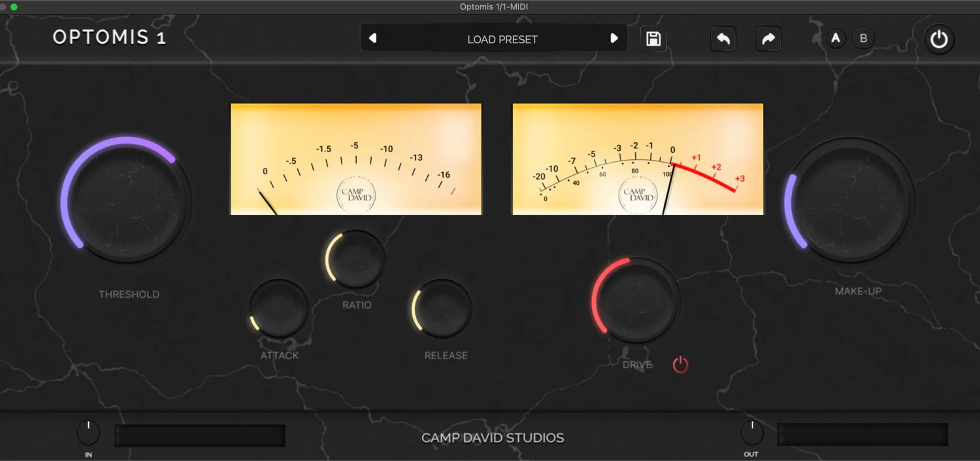Open the Load Preset menu

coord(502,39)
